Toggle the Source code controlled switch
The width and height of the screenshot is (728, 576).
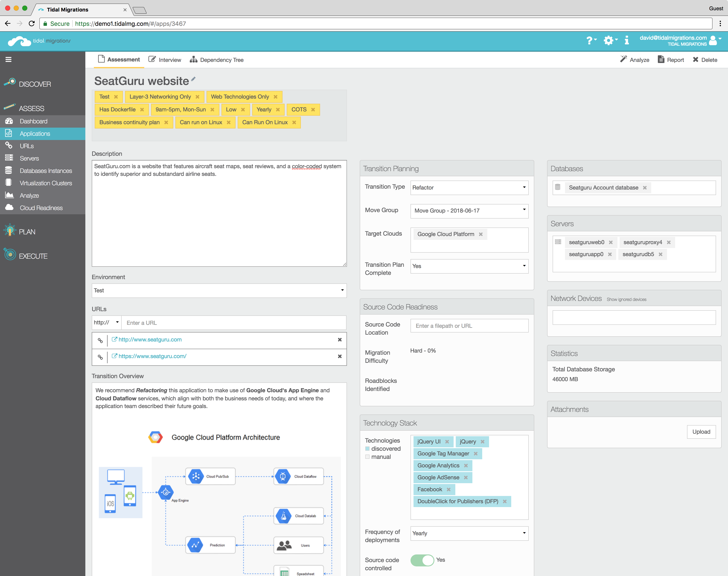click(422, 560)
